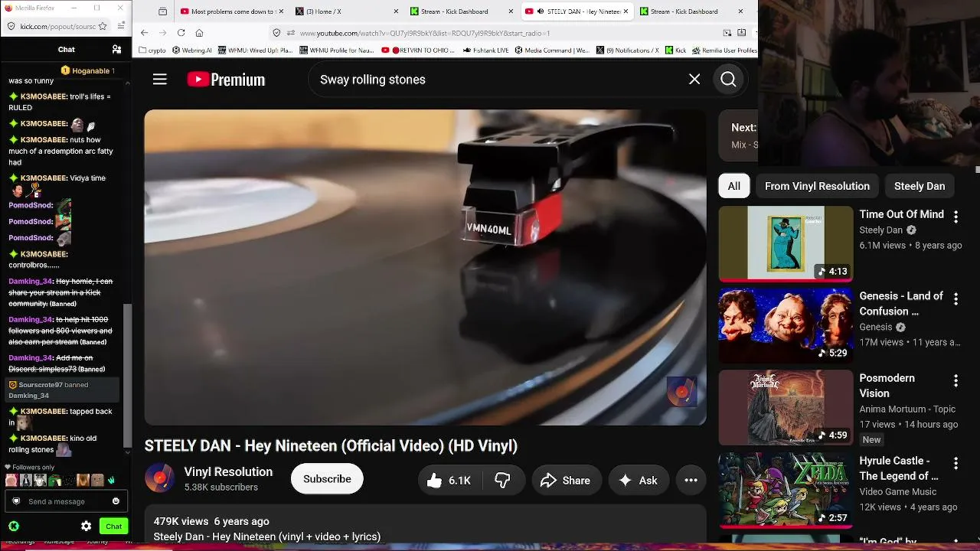Image resolution: width=980 pixels, height=551 pixels.
Task: Open Firefox list all tabs button
Action: [162, 11]
